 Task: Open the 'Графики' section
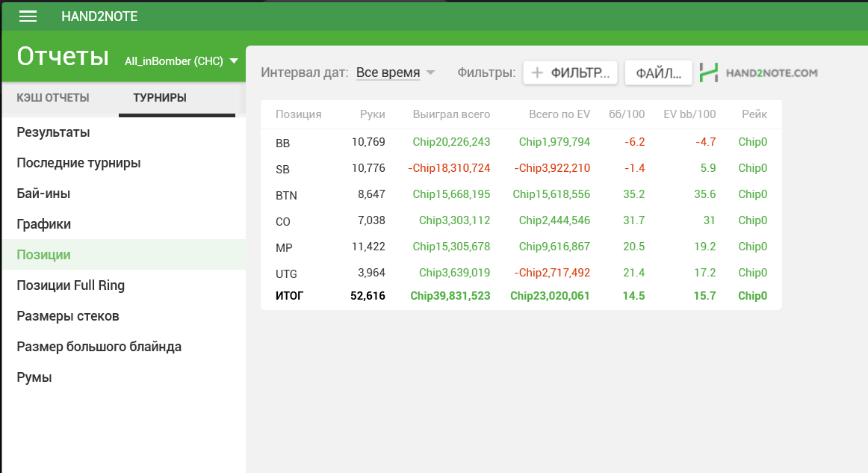click(x=43, y=224)
